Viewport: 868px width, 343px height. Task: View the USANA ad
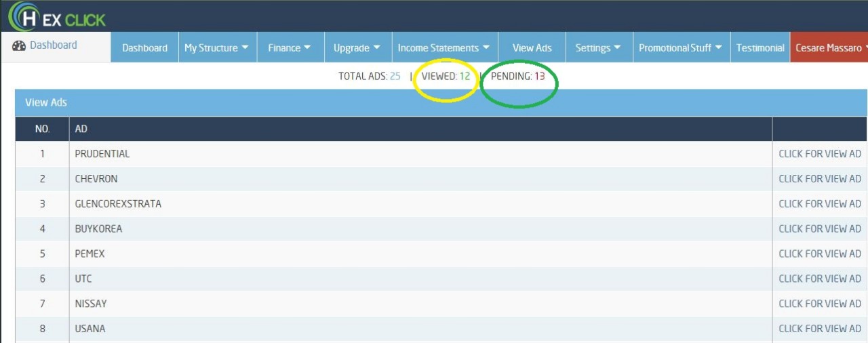[819, 329]
